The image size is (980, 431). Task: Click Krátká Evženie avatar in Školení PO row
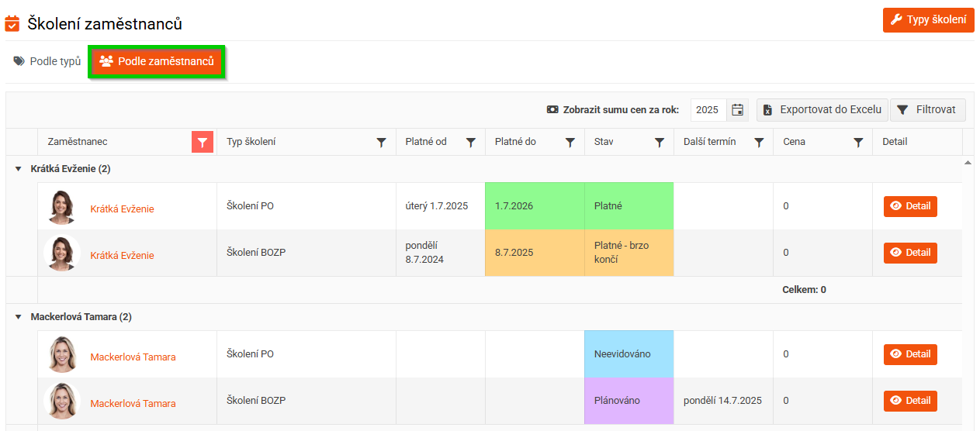pos(63,207)
